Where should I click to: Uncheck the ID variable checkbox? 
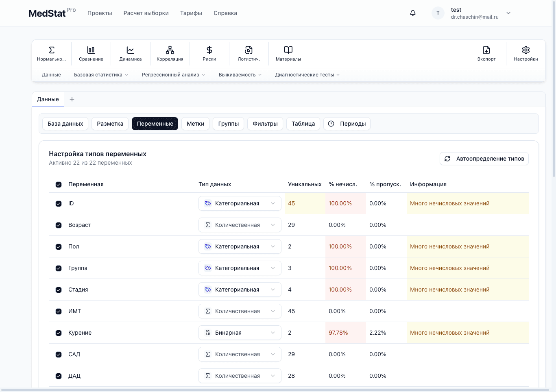coord(59,204)
